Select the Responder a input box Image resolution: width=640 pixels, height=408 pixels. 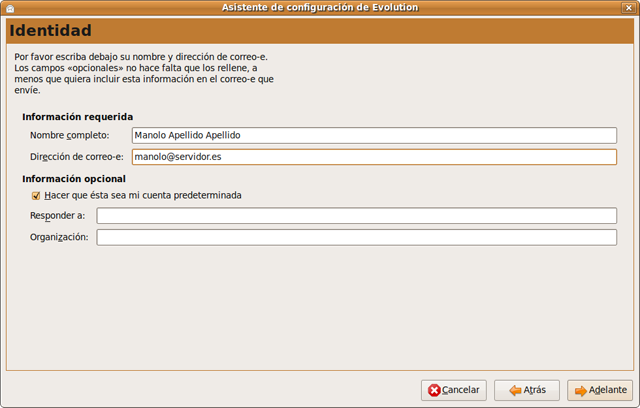click(356, 216)
